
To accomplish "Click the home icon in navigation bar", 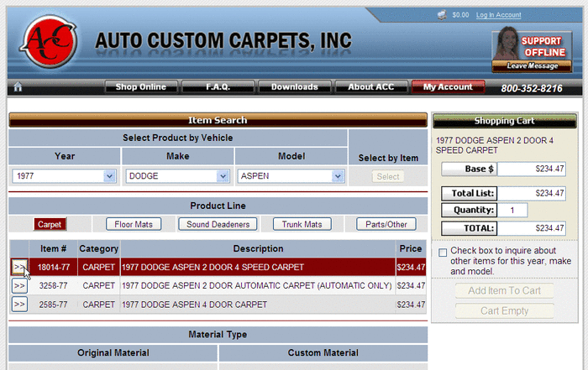I will coord(18,87).
